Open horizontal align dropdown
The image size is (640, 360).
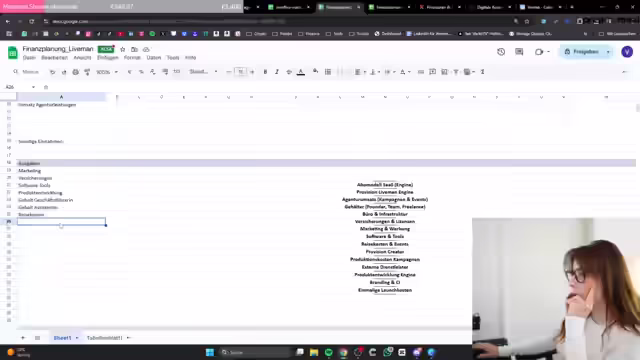(x=360, y=72)
